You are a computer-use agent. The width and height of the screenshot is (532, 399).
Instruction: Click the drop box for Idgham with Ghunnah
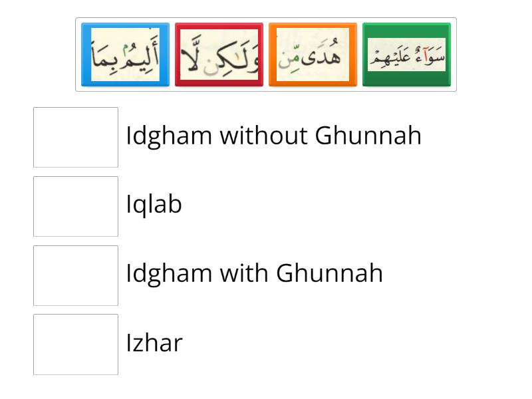pos(76,275)
